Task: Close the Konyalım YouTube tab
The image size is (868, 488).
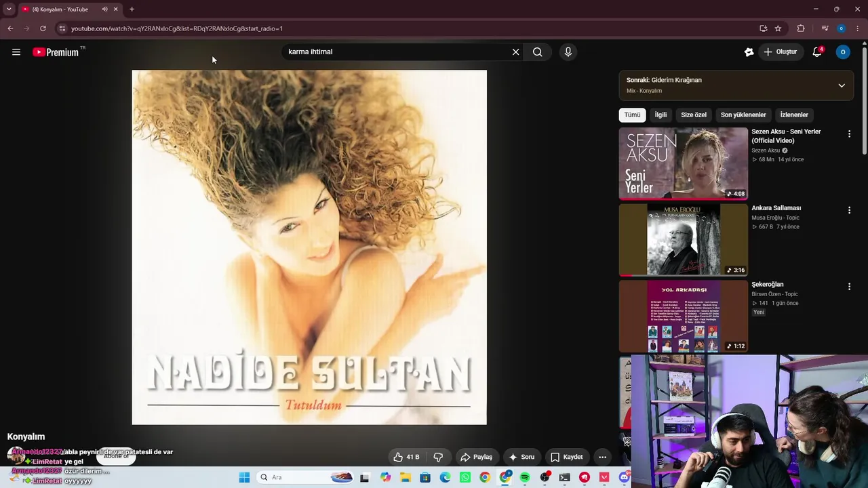Action: pos(115,9)
